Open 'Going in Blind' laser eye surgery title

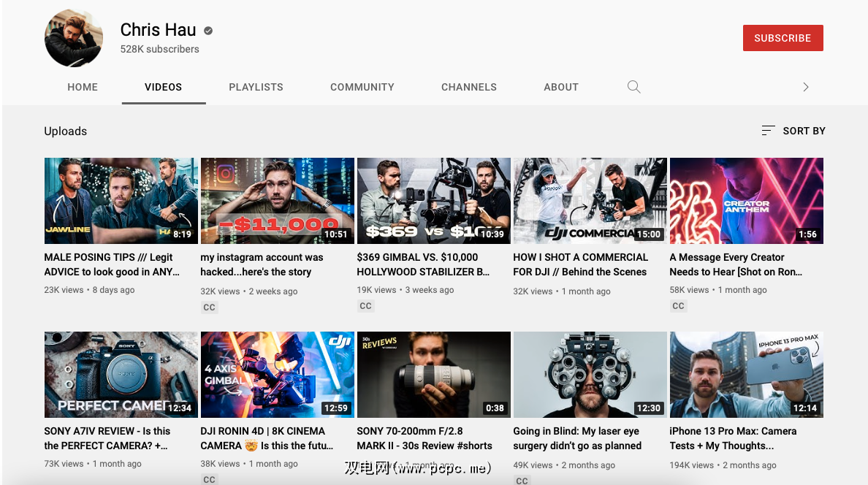[577, 438]
